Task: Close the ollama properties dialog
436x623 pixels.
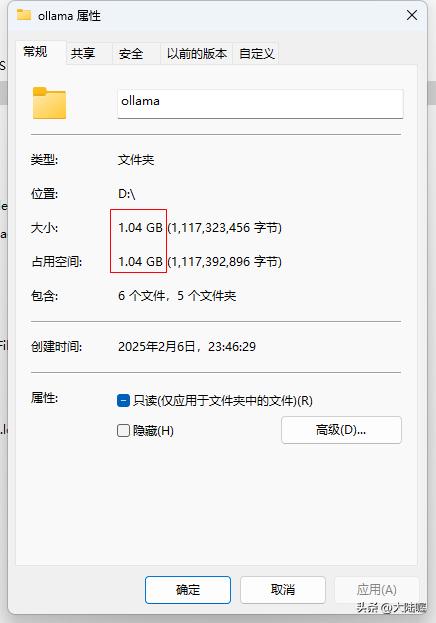Action: click(x=412, y=15)
